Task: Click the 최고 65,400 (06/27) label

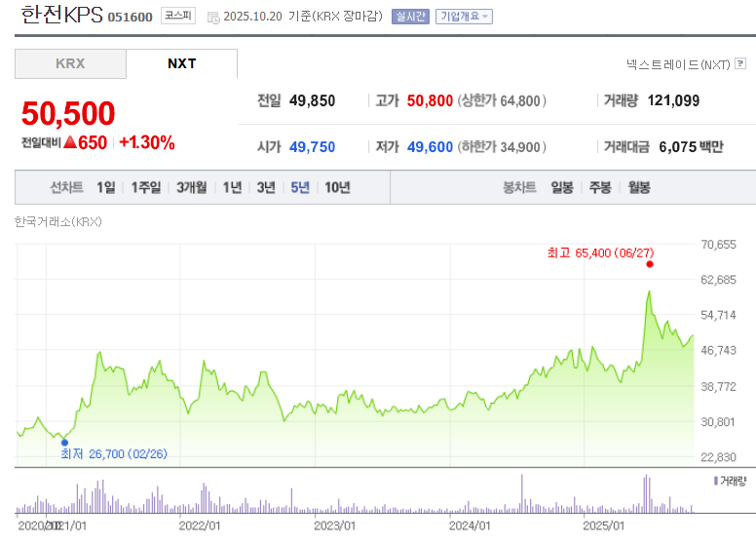Action: click(x=600, y=253)
